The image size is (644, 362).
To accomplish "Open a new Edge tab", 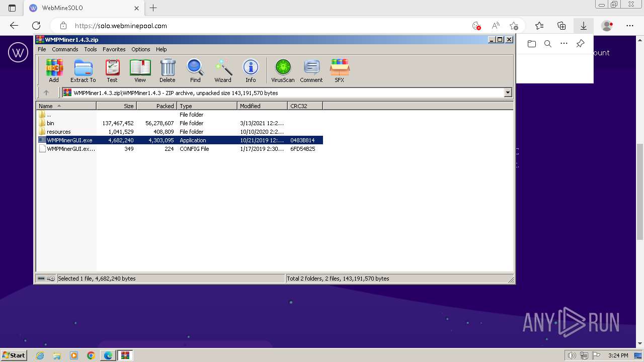I will [153, 8].
